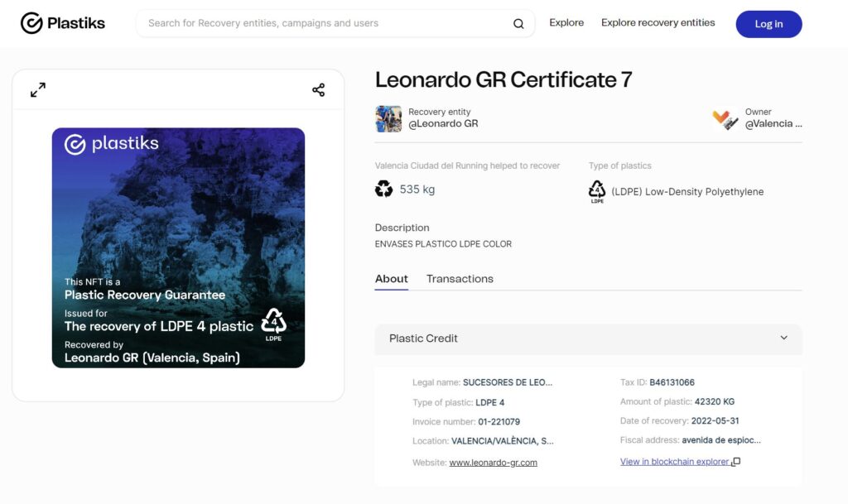Click the LDPE plastic type icon
The height and width of the screenshot is (504, 848).
(x=596, y=192)
